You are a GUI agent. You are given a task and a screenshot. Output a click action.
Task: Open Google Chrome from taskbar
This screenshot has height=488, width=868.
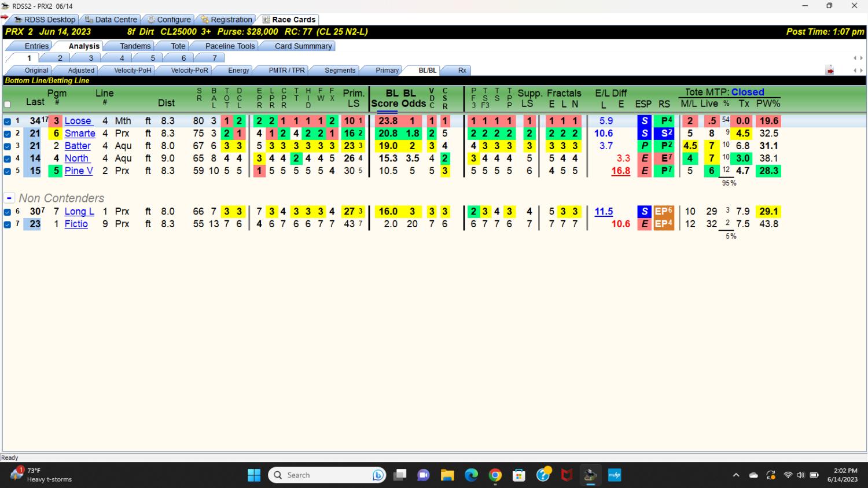coord(495,475)
